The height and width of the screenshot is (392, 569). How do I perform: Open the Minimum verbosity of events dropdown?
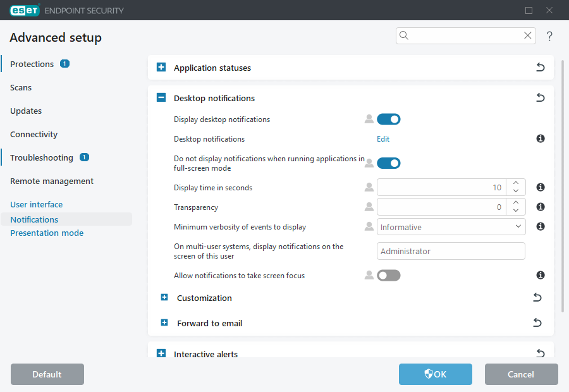(451, 226)
